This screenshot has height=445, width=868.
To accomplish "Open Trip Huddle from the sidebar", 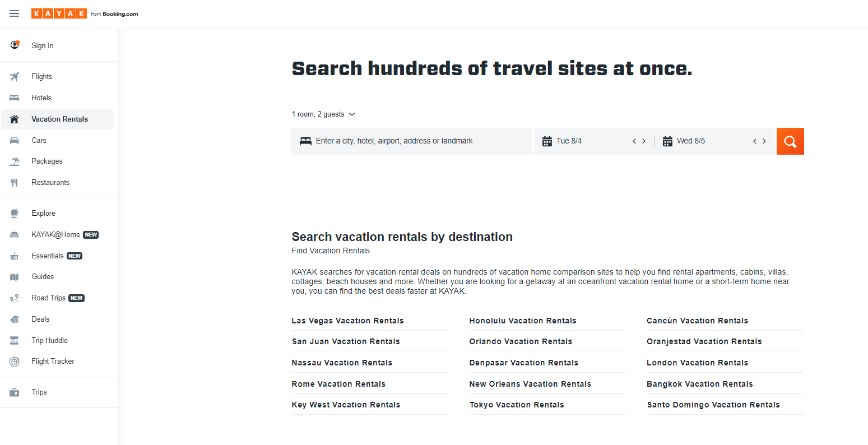I will point(50,340).
